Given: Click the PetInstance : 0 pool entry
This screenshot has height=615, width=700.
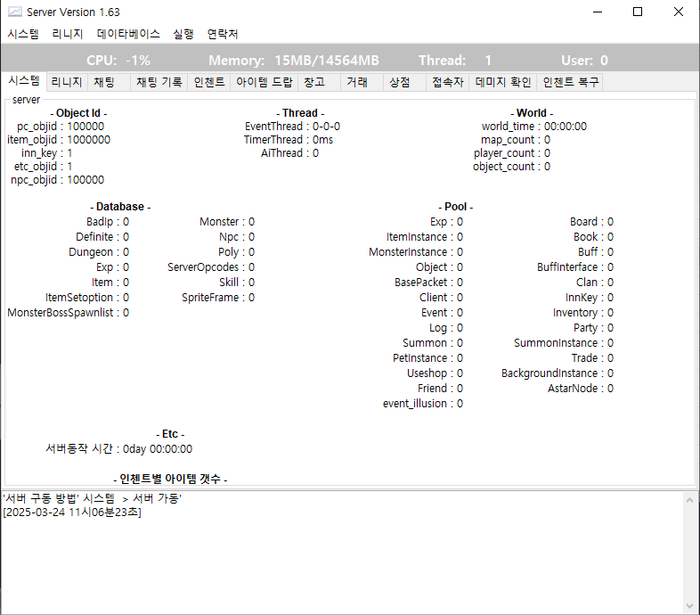Looking at the screenshot, I should point(427,358).
